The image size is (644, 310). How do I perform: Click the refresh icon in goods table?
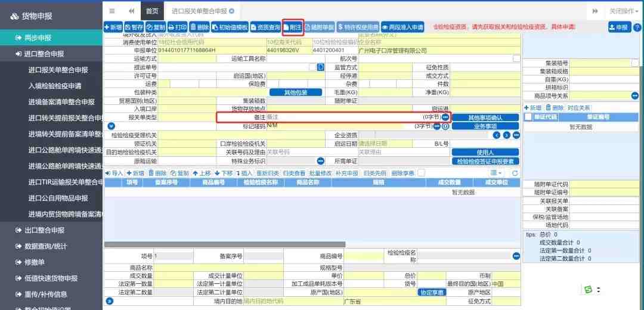coord(515,173)
